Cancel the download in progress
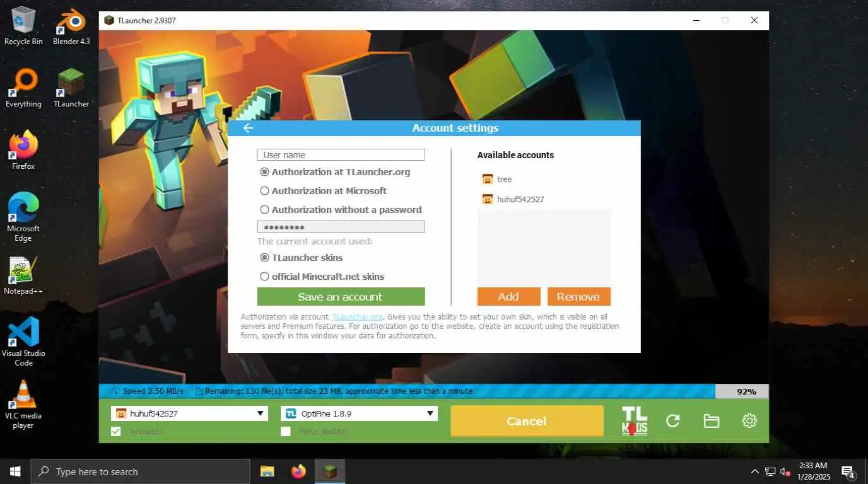Image resolution: width=868 pixels, height=484 pixels. (x=527, y=421)
